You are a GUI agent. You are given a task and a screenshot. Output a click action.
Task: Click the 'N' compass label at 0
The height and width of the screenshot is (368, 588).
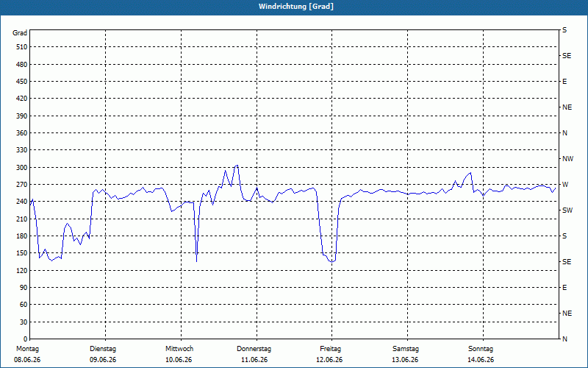pos(564,339)
